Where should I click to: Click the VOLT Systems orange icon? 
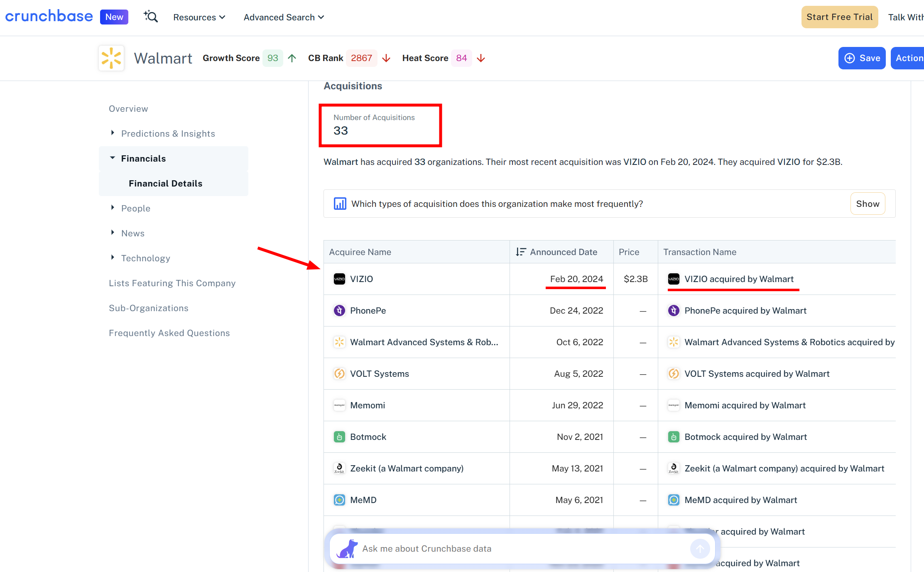click(x=339, y=374)
